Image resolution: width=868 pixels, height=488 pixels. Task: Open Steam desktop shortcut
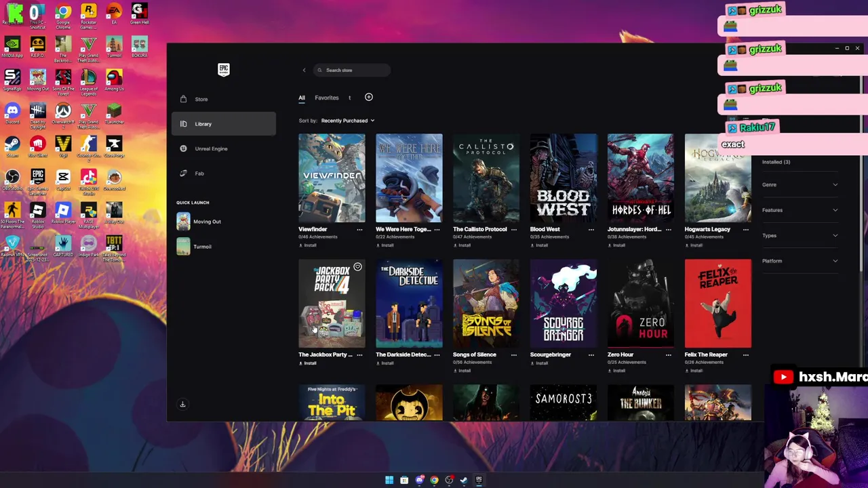[x=12, y=147]
